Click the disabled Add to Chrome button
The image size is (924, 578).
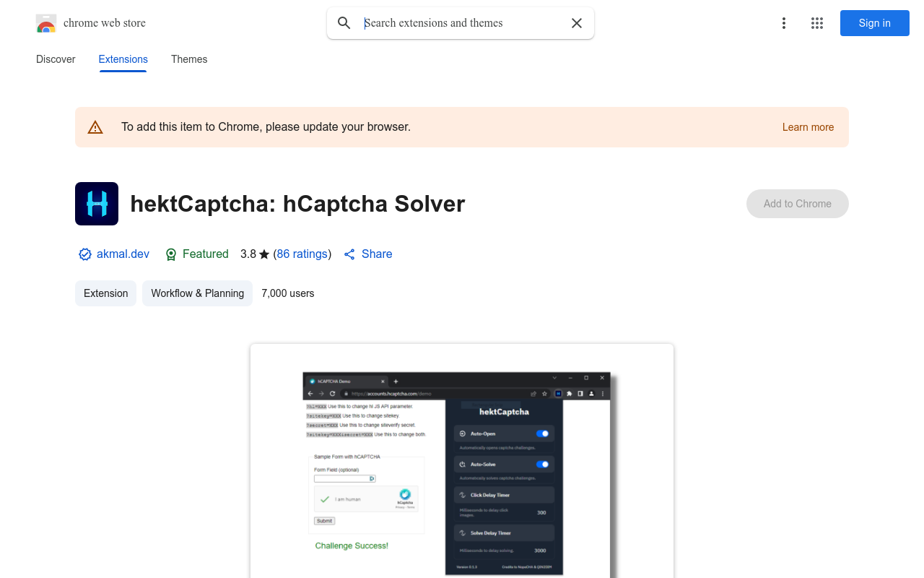pos(797,204)
